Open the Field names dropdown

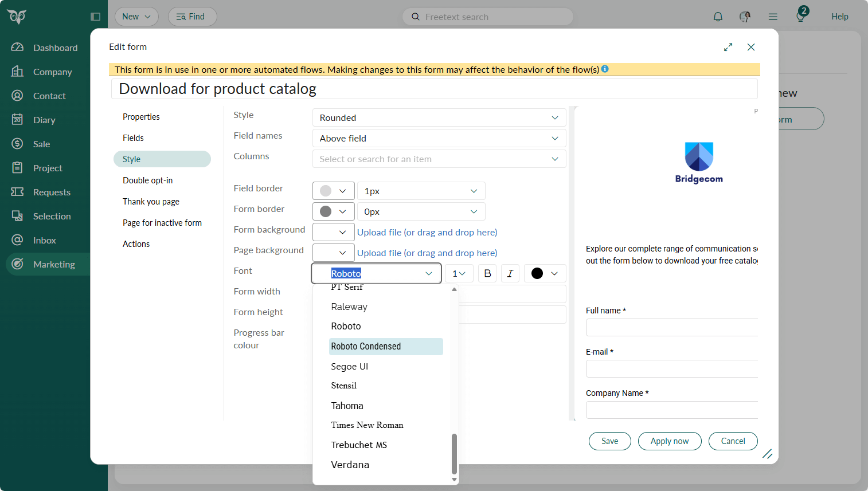click(x=439, y=138)
